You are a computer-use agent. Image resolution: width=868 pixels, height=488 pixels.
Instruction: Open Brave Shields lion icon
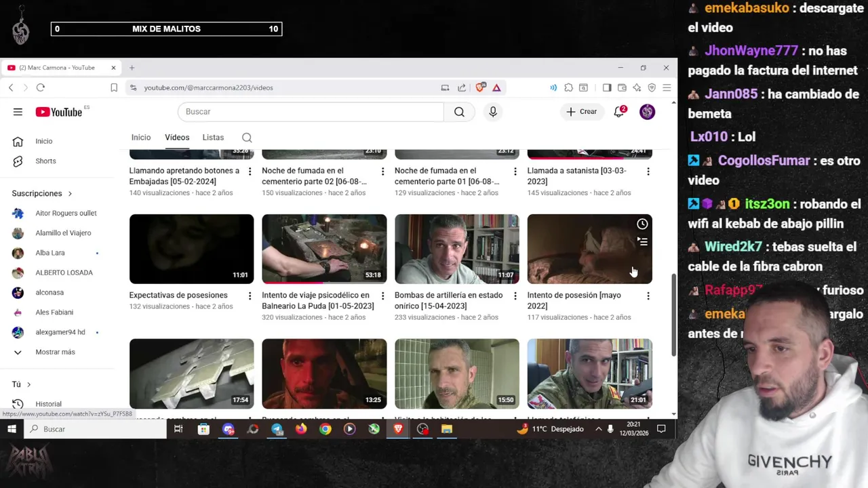(481, 87)
